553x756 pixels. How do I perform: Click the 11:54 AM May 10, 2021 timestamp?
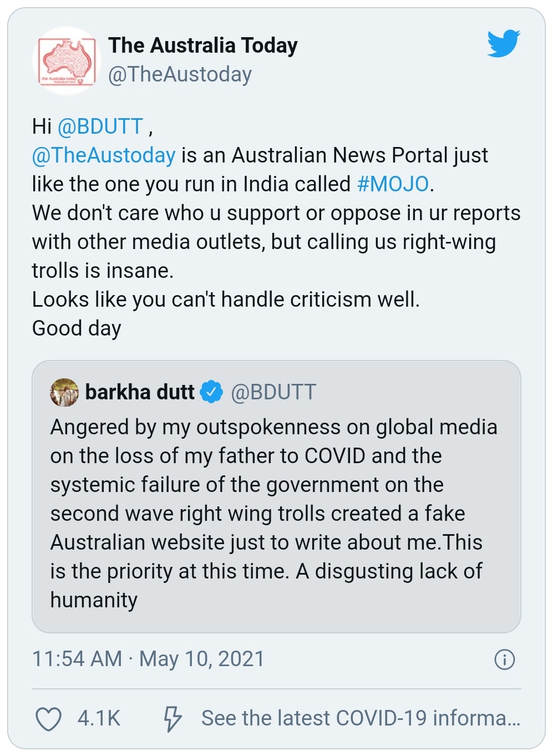[148, 659]
